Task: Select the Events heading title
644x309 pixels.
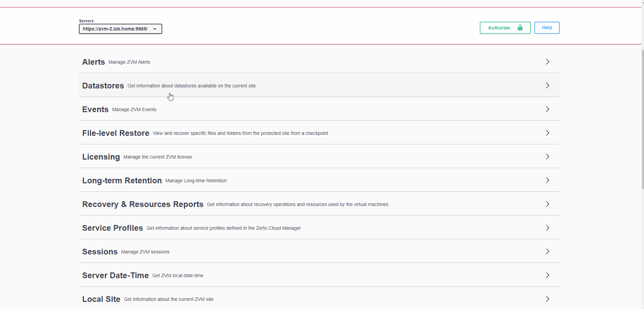Action: point(95,109)
